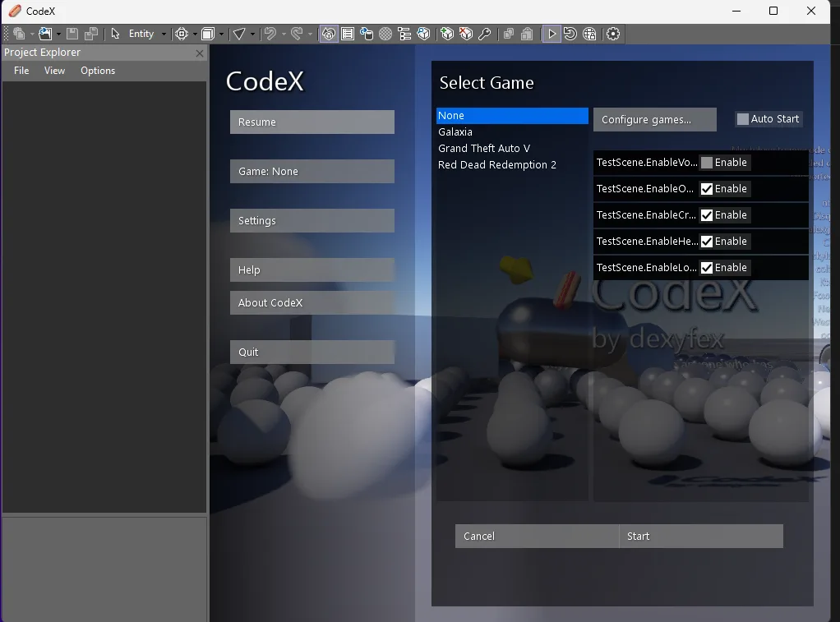Click the 3D box view icon
Screen dimensions: 840x622
[x=208, y=34]
